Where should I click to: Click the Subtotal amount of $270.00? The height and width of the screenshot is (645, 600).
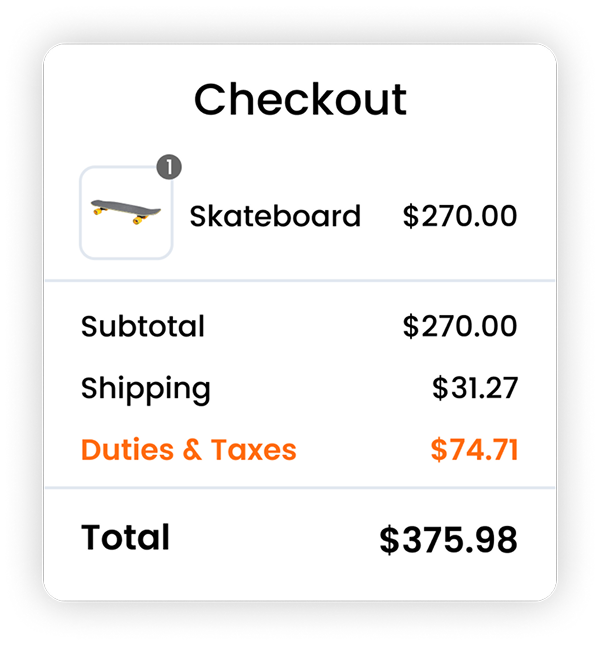[x=460, y=326]
